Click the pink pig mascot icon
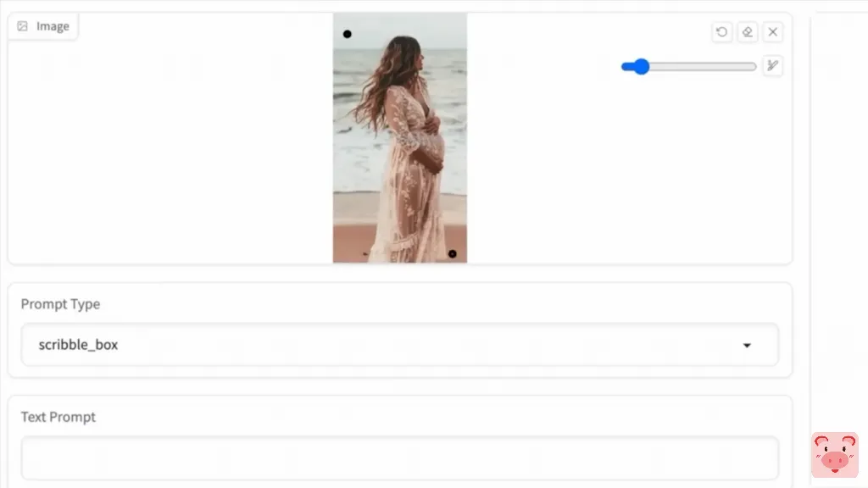The image size is (868, 488). point(835,455)
